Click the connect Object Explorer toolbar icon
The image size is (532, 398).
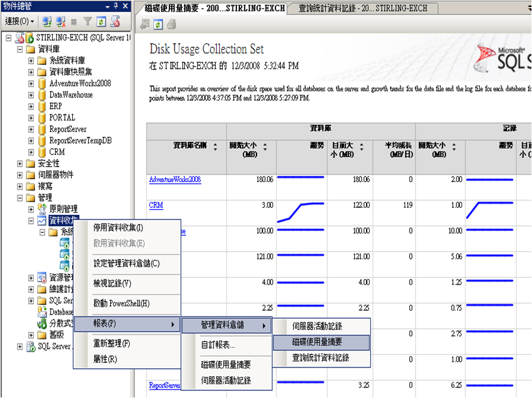47,22
